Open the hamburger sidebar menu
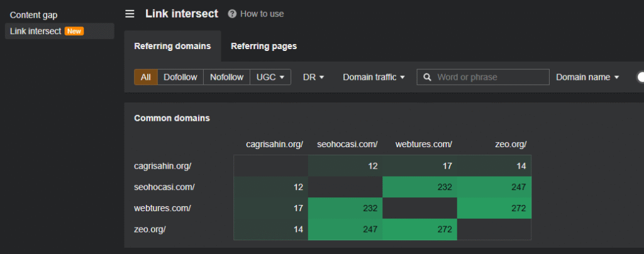This screenshot has height=254, width=644. (x=130, y=14)
